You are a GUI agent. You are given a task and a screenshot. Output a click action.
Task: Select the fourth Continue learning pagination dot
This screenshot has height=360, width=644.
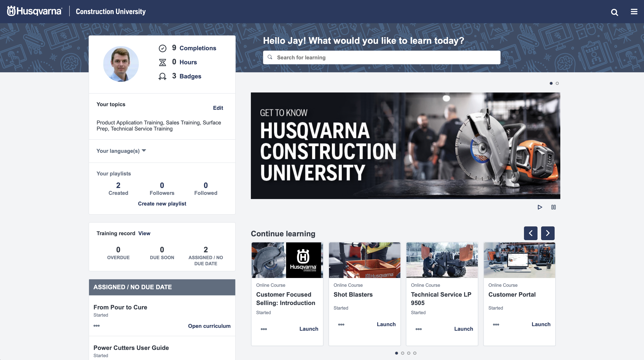click(x=415, y=353)
